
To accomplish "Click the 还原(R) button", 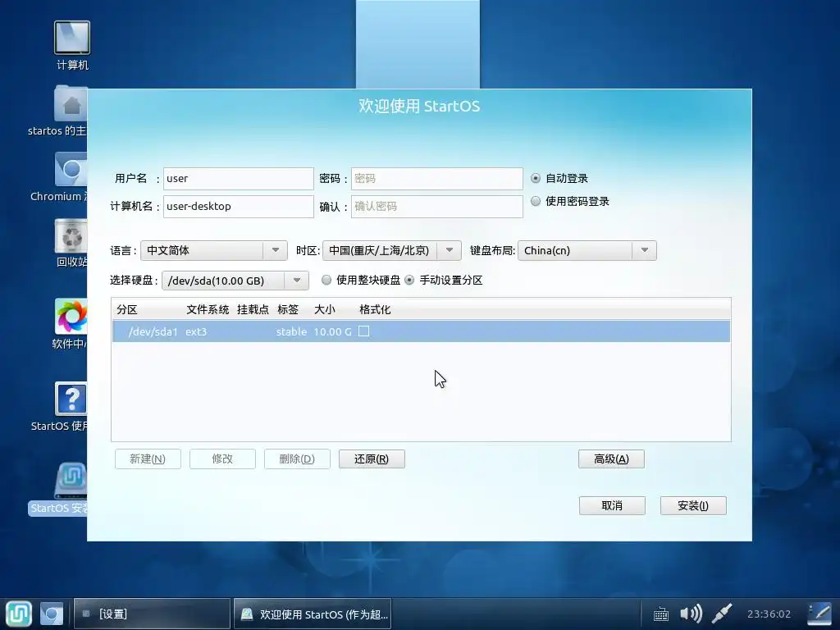I will tap(372, 459).
